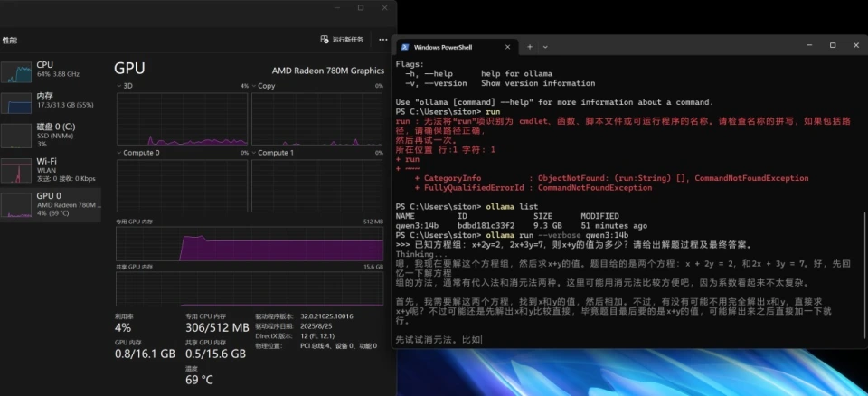
Task: Click the dedicated GPU memory graph
Action: click(x=250, y=242)
